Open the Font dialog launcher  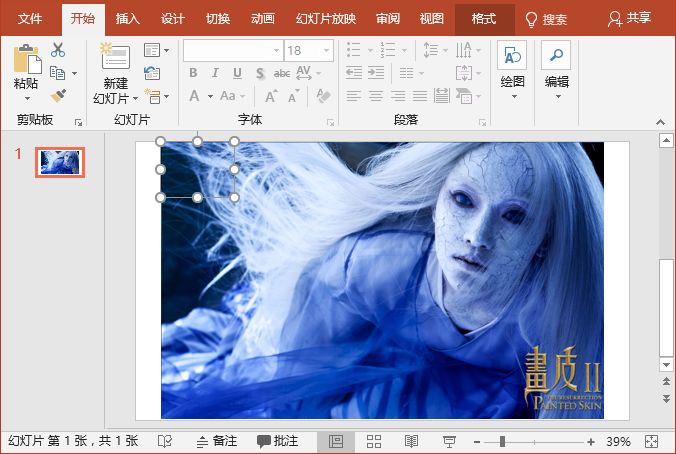(x=331, y=122)
